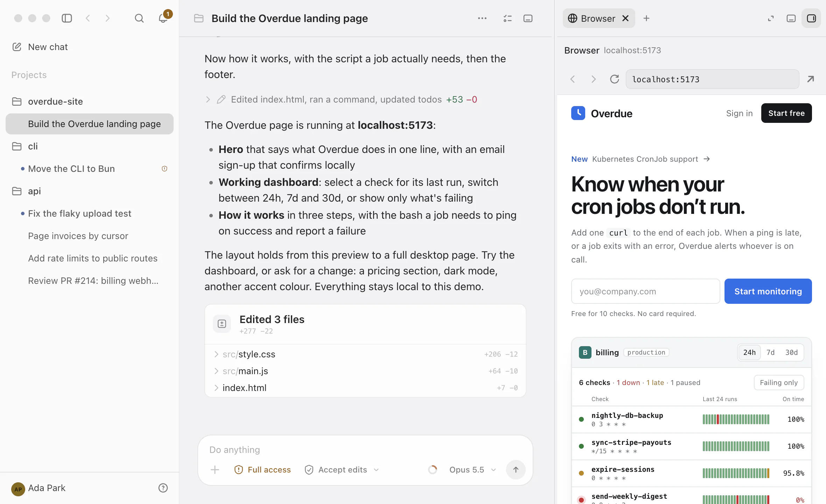Click Sign in link
Viewport: 826px width, 504px height.
click(x=739, y=113)
